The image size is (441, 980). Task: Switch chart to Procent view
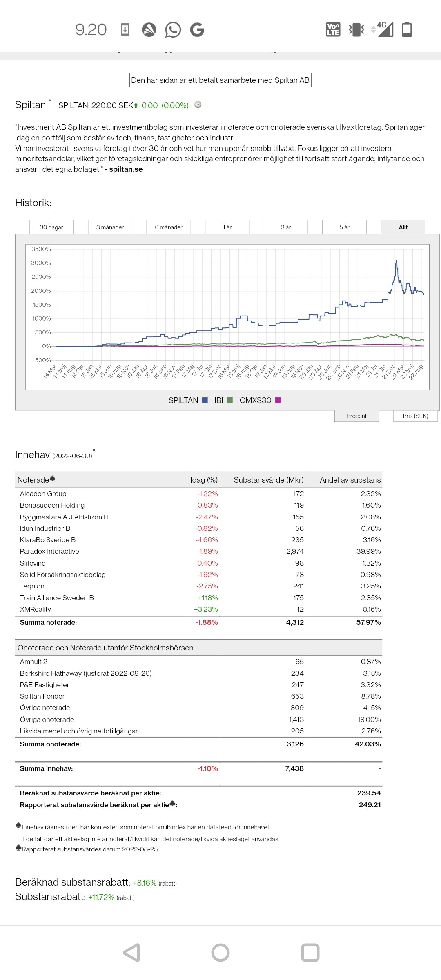click(x=356, y=416)
